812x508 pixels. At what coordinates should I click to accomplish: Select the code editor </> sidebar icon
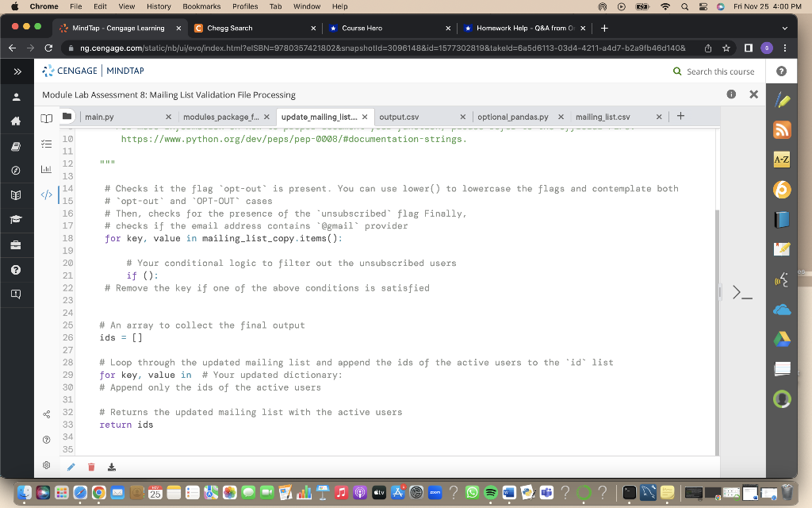[x=45, y=194]
